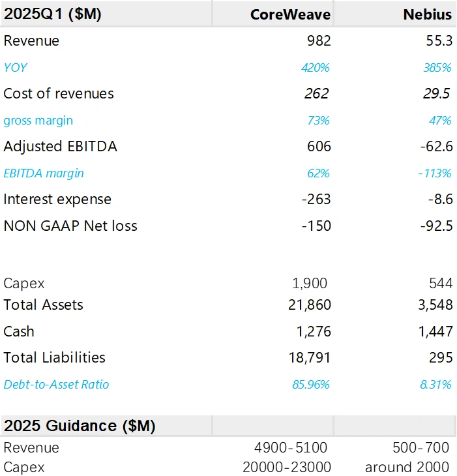Select Nebius revenue value 55.3
The width and height of the screenshot is (457, 476).
(x=439, y=40)
